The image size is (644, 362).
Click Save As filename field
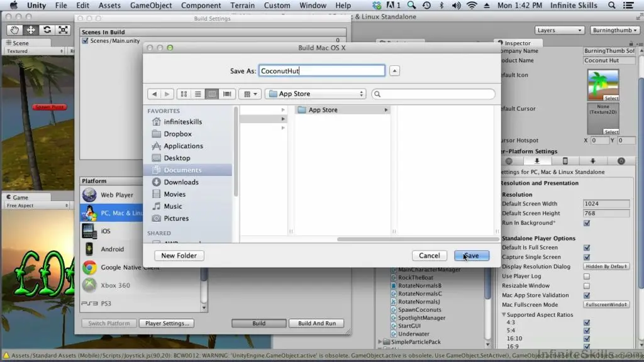321,70
